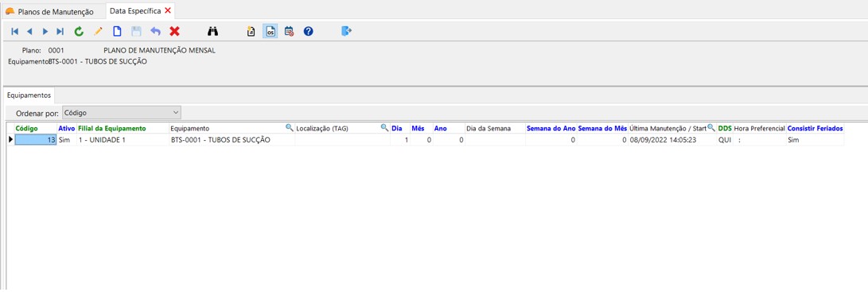The height and width of the screenshot is (292, 868).
Task: Close the Data Específica tab
Action: pyautogui.click(x=168, y=10)
